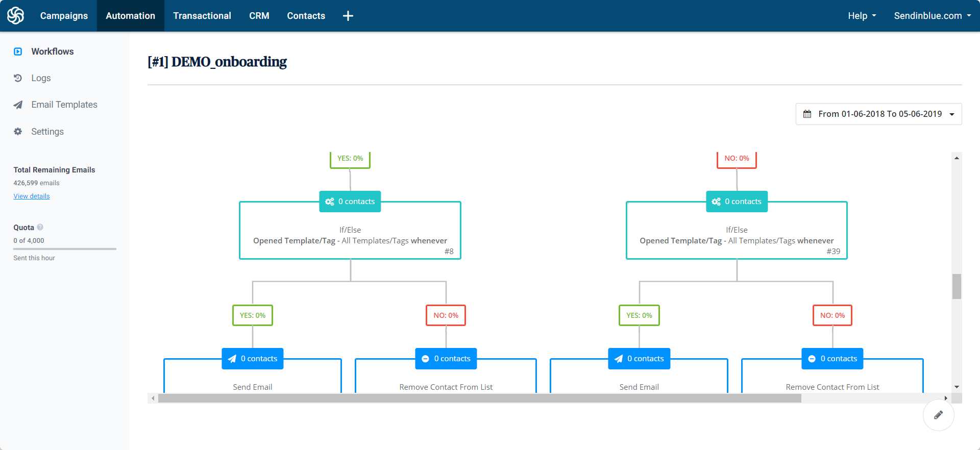Click the Workflows sidebar icon

[18, 52]
